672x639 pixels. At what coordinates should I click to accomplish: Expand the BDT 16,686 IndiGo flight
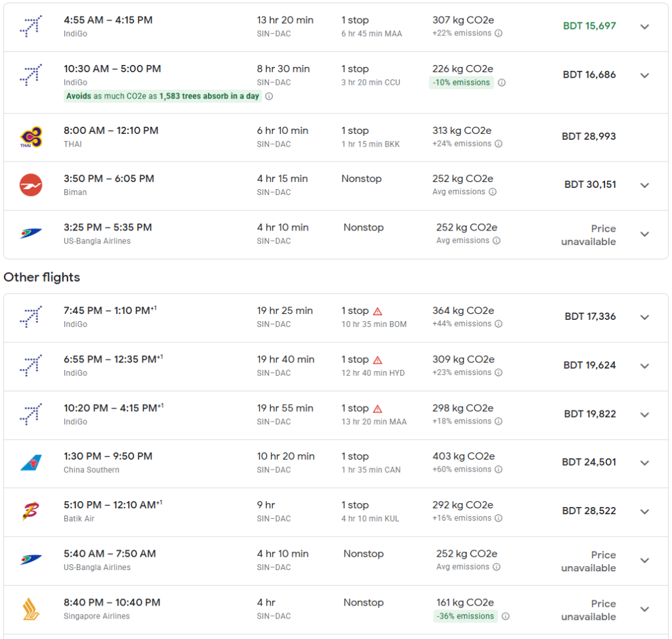coord(644,76)
